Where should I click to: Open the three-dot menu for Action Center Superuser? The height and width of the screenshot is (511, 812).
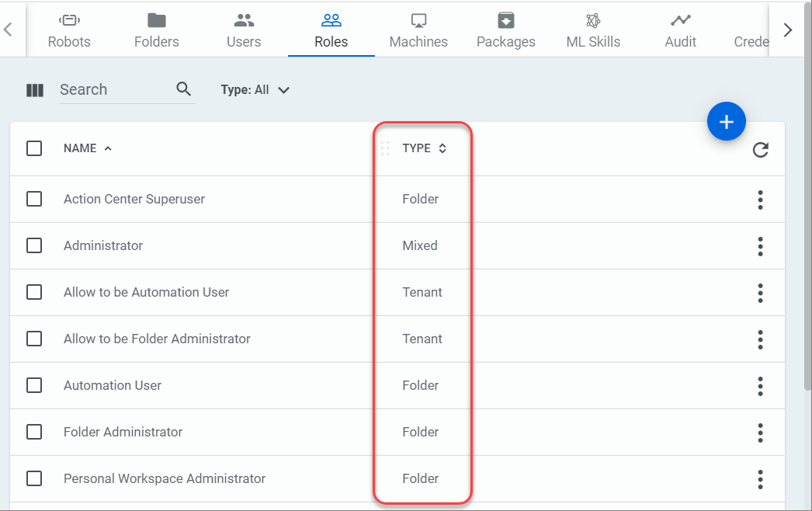[x=760, y=200]
